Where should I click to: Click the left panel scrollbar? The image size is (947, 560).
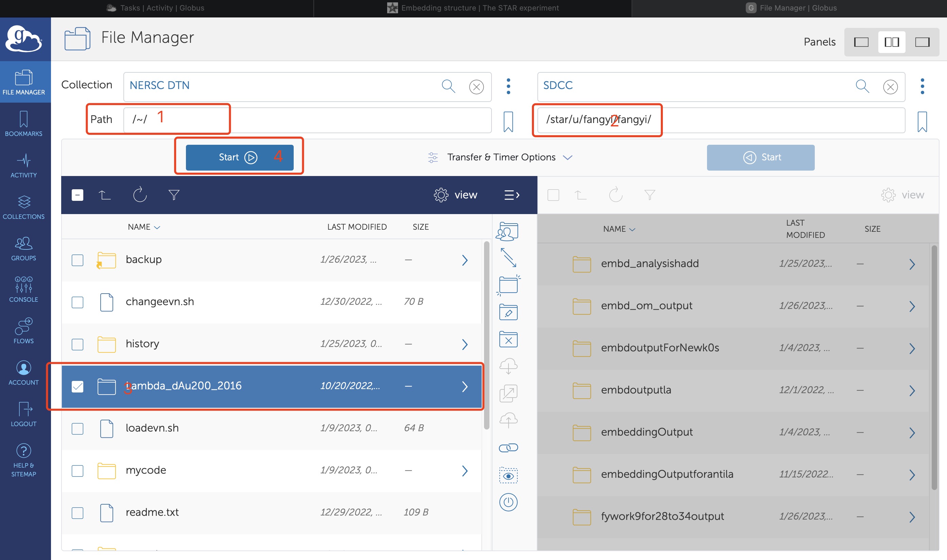[486, 335]
